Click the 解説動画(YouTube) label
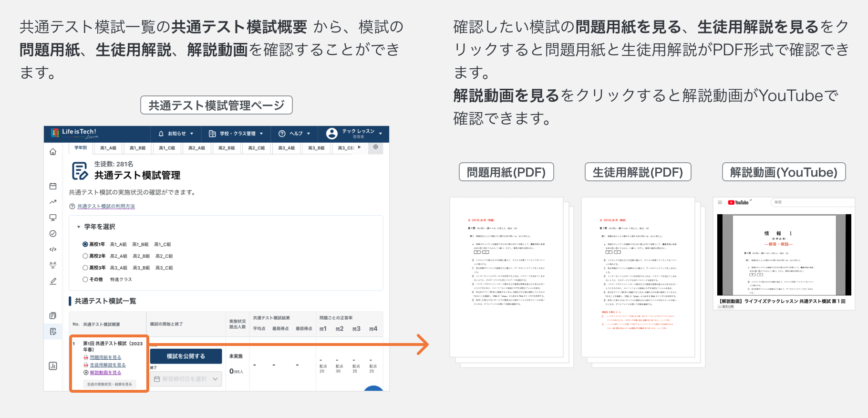 784,172
